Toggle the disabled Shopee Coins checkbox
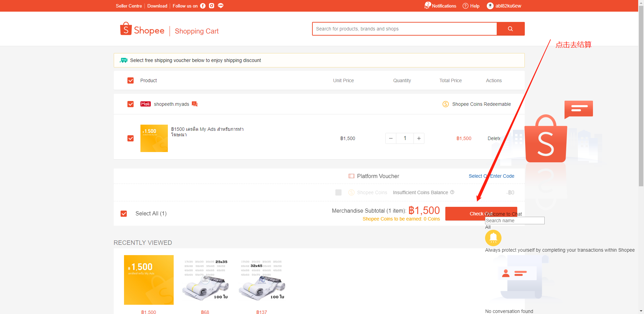 tap(338, 192)
